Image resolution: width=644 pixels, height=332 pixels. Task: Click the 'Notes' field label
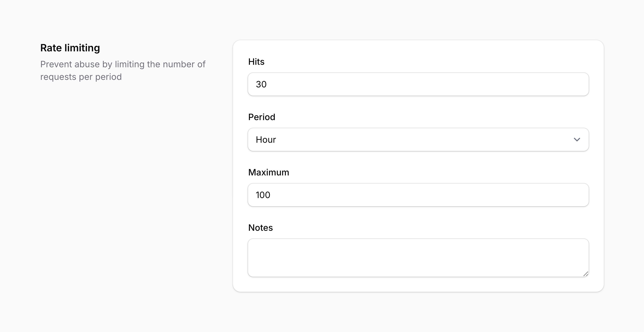(x=260, y=228)
